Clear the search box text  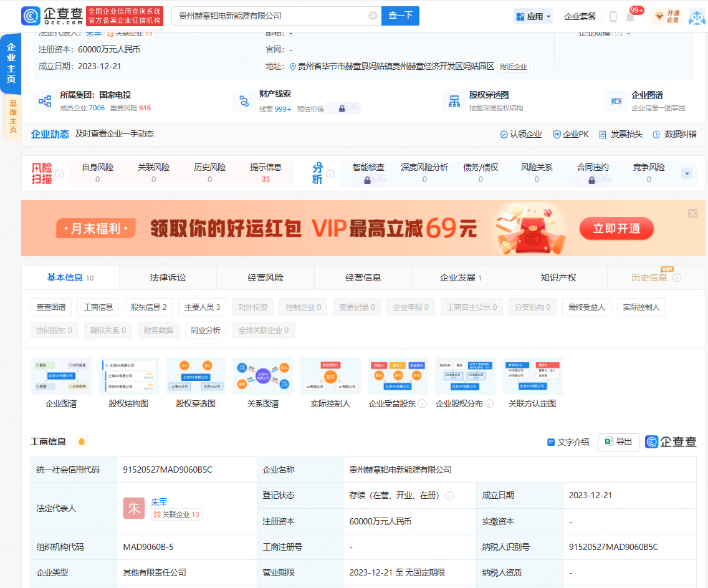373,16
